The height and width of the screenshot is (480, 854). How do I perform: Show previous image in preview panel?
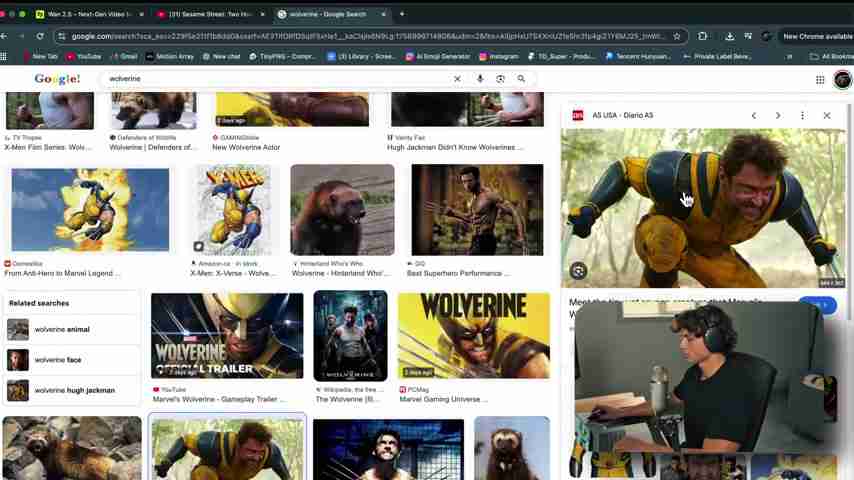point(754,116)
